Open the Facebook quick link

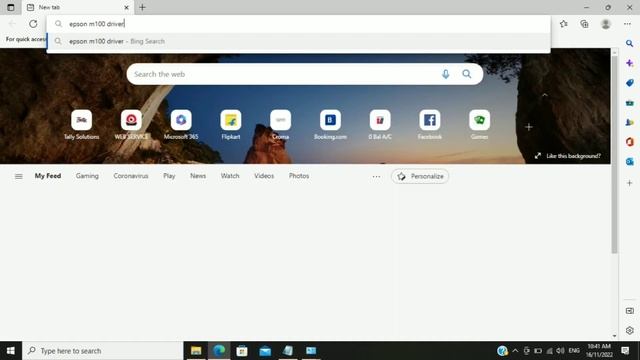[430, 124]
